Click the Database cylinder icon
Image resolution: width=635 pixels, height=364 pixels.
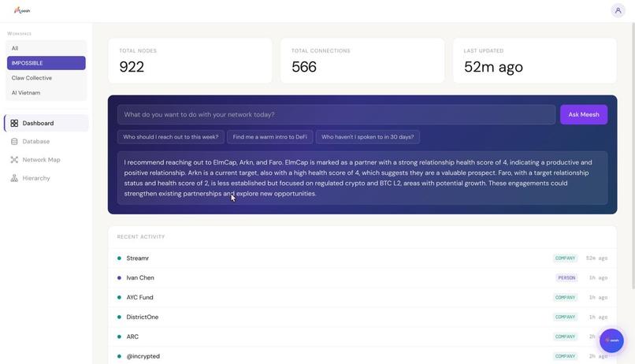click(x=14, y=141)
